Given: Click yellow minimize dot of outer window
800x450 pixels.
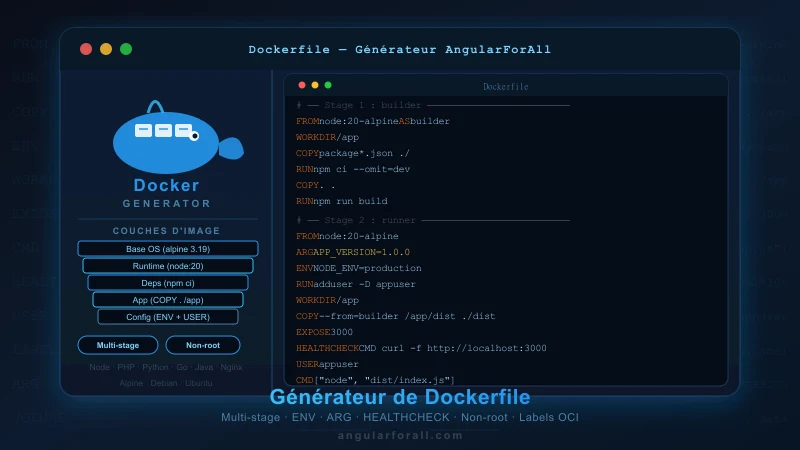Looking at the screenshot, I should pyautogui.click(x=106, y=49).
